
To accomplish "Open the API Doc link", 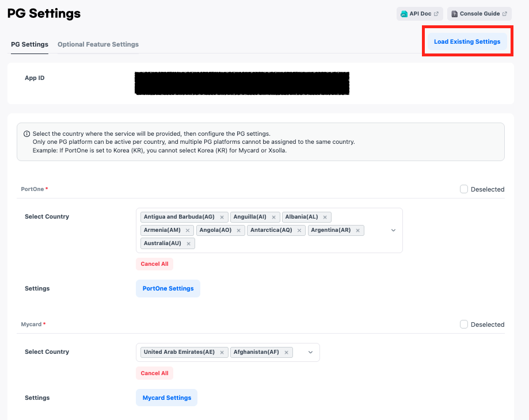I will [x=420, y=14].
